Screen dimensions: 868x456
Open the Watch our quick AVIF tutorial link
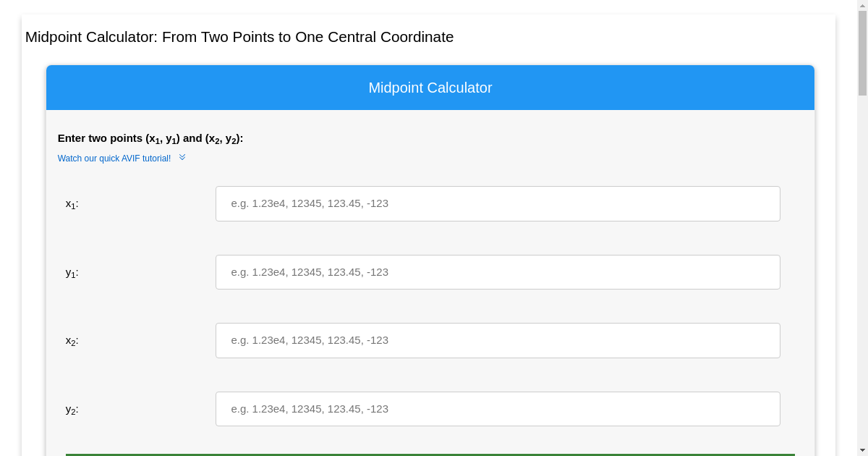pos(114,158)
